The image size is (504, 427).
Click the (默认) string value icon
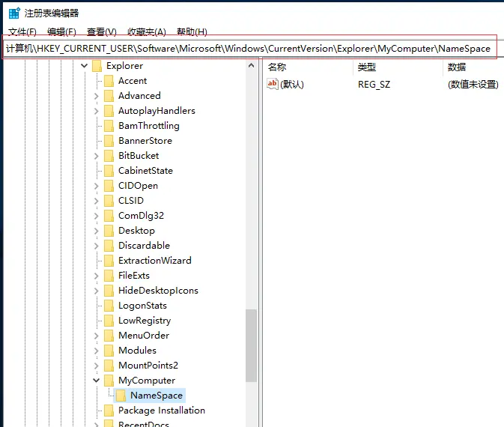(273, 84)
